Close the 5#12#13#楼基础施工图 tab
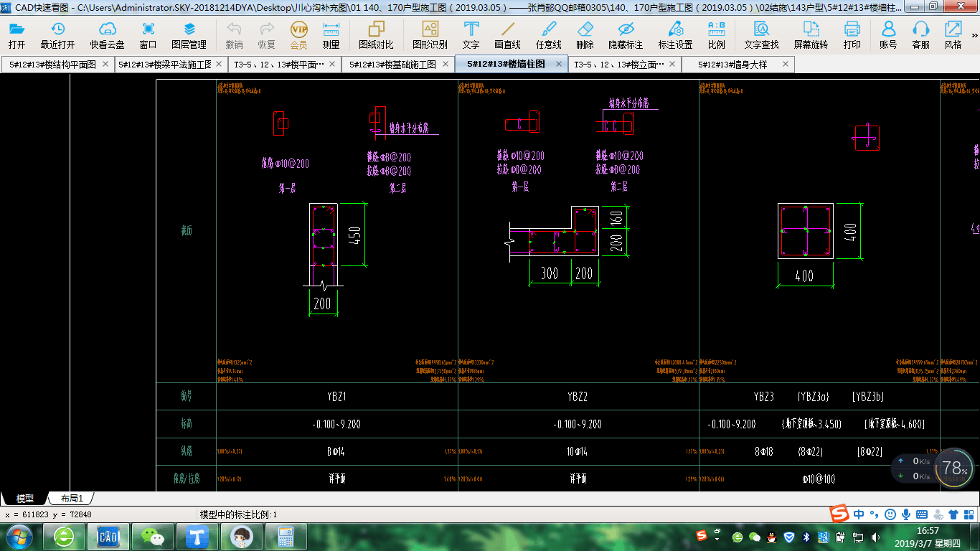The width and height of the screenshot is (980, 551). click(446, 64)
